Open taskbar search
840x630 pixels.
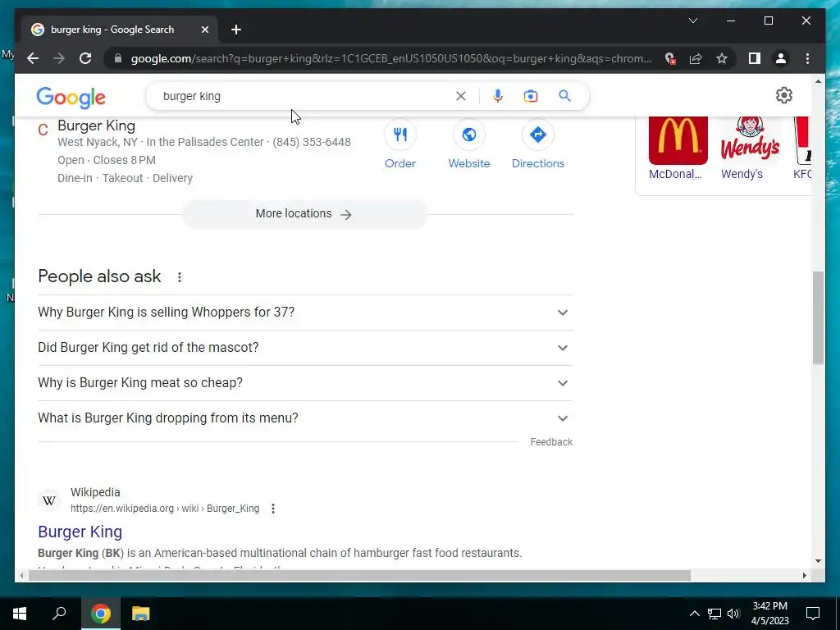(x=59, y=614)
